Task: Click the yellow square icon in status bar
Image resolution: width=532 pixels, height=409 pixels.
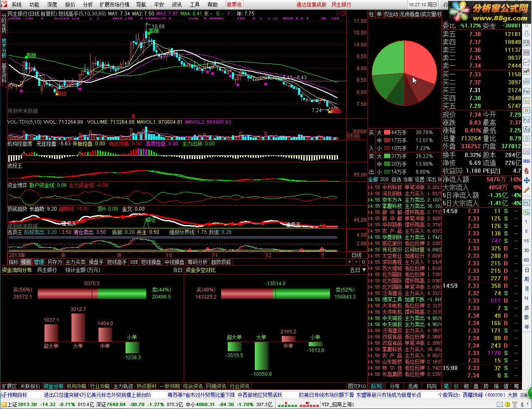Action: coord(507,404)
